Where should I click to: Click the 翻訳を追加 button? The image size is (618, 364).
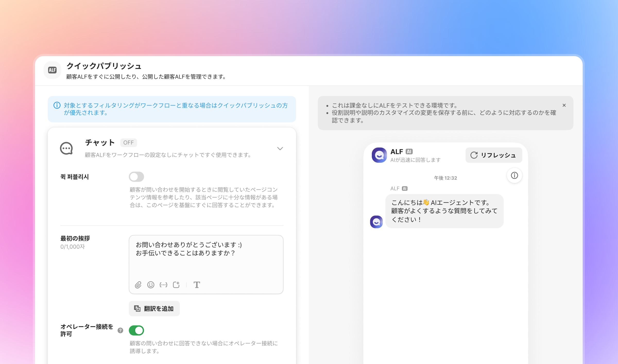(154, 308)
